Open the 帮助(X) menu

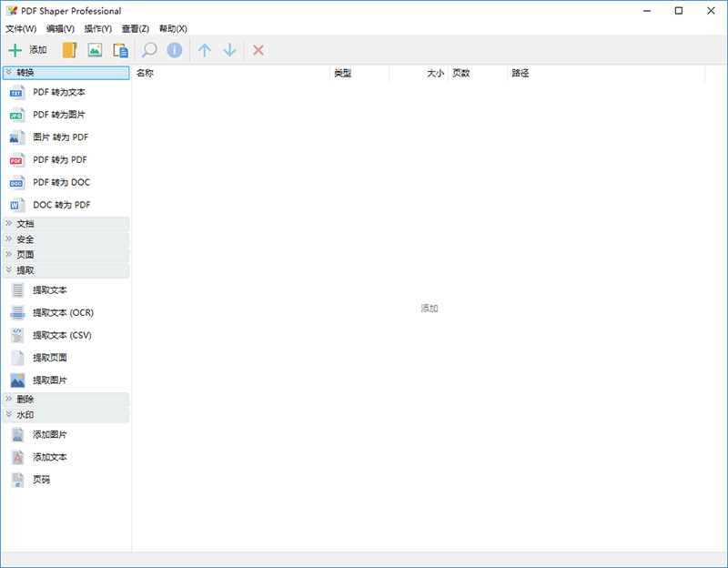pos(173,29)
